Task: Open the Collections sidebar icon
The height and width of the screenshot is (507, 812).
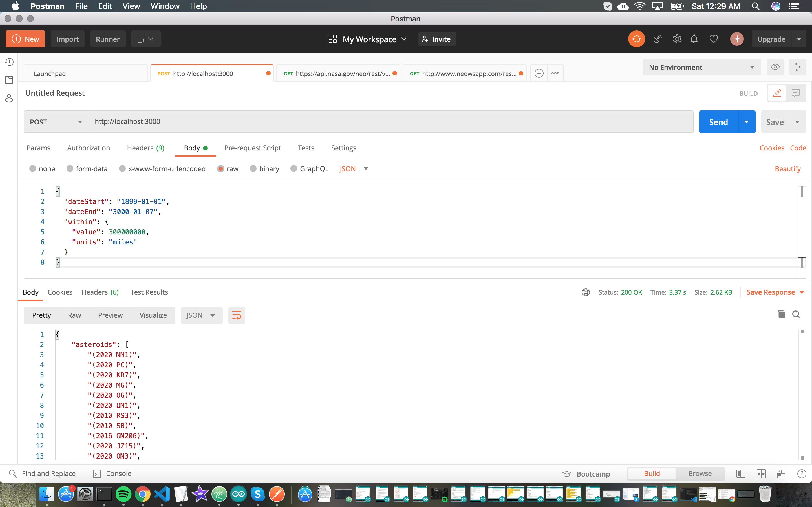Action: tap(9, 80)
